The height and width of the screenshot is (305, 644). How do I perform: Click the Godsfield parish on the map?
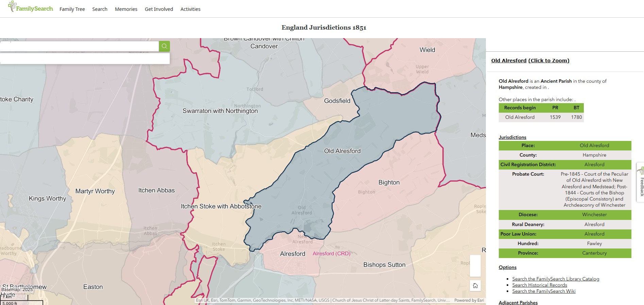(337, 101)
